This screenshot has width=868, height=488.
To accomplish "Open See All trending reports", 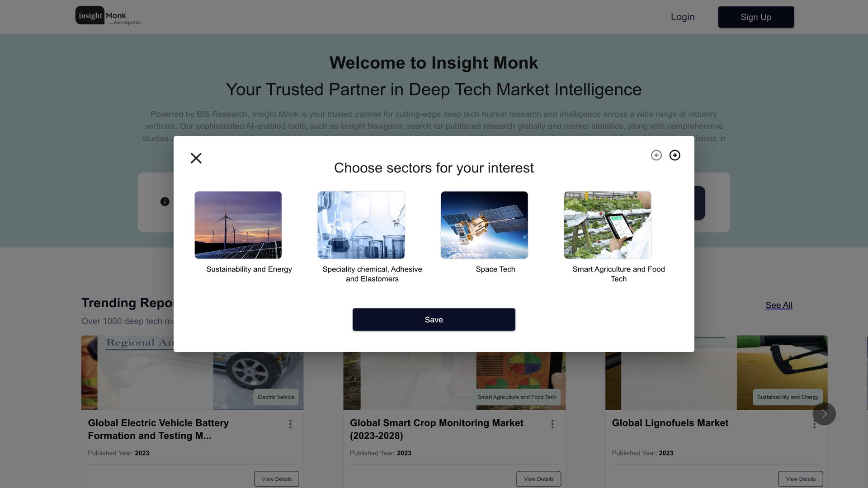I will coord(778,305).
